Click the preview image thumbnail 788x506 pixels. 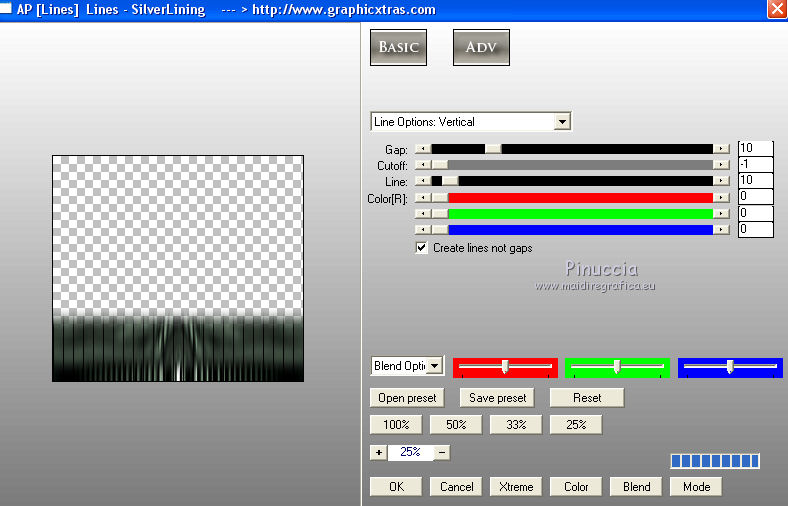[x=178, y=268]
